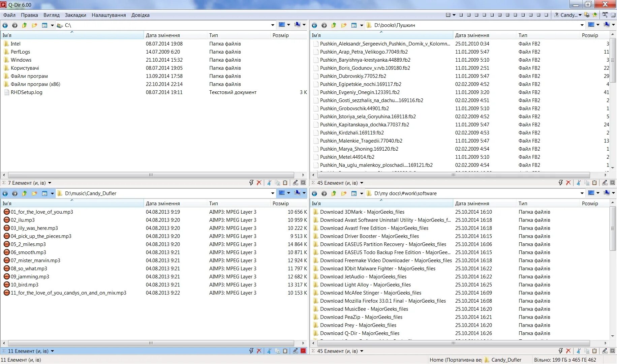This screenshot has width=617, height=364.
Task: Delete using red X in C:\ pane status bar
Action: pyautogui.click(x=259, y=183)
